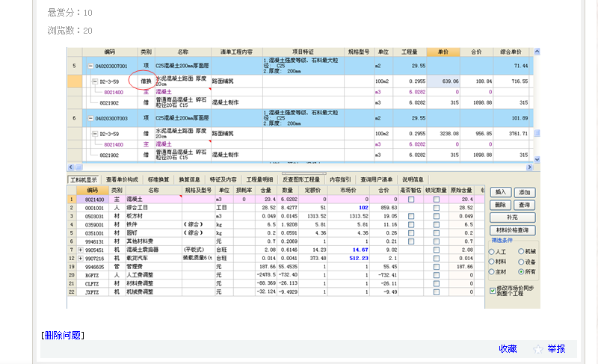
Task: Click the 查询 button
Action: coord(525,205)
